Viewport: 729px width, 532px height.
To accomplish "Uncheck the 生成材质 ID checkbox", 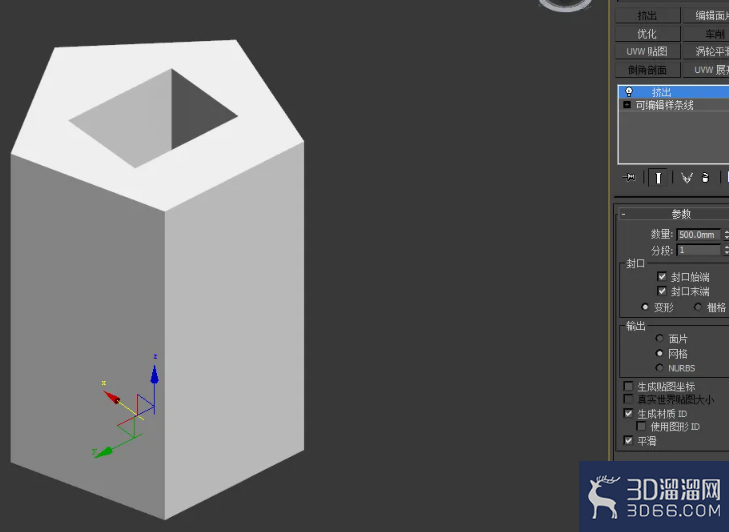I will tap(628, 413).
